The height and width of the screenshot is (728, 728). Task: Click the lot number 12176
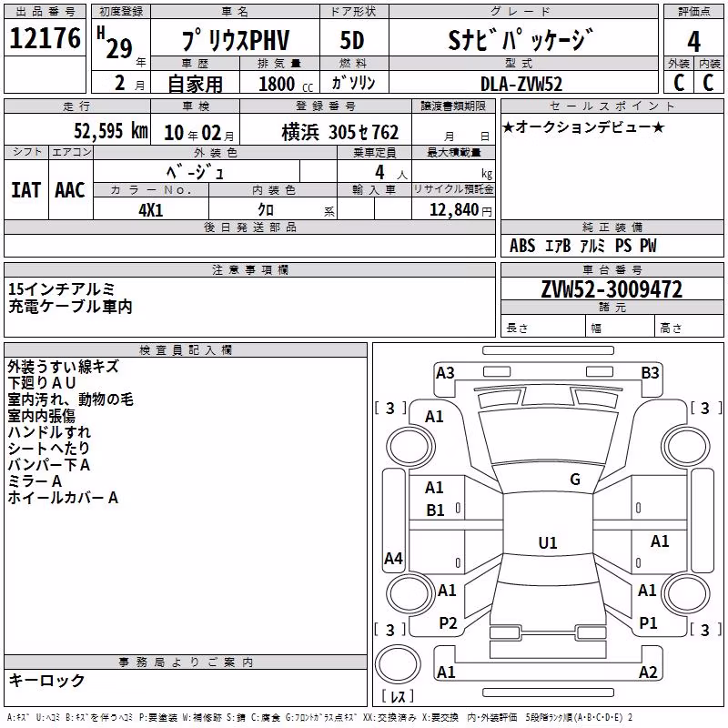(45, 38)
